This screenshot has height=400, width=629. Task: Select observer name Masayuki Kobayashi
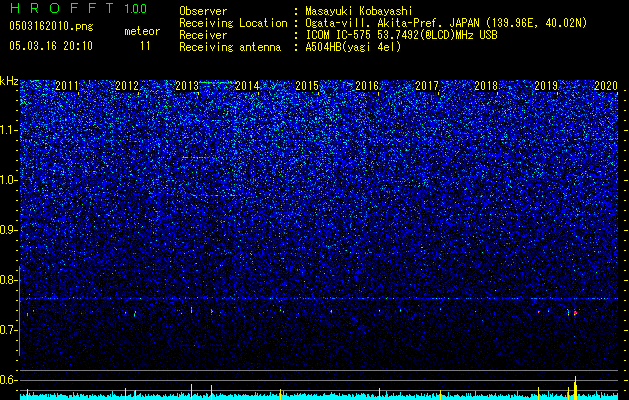(359, 11)
